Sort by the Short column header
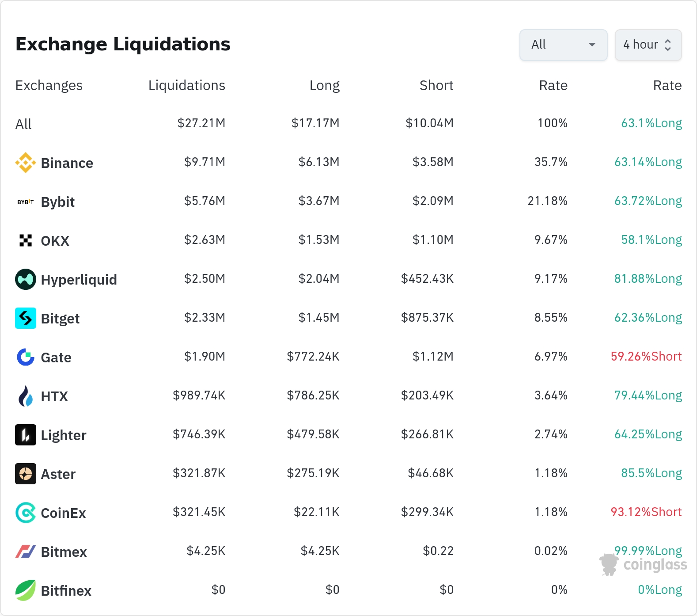 coord(436,85)
